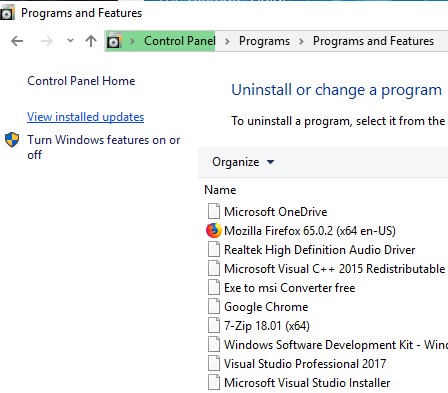Select Google Chrome in the program list
The height and width of the screenshot is (393, 448).
[x=266, y=307]
